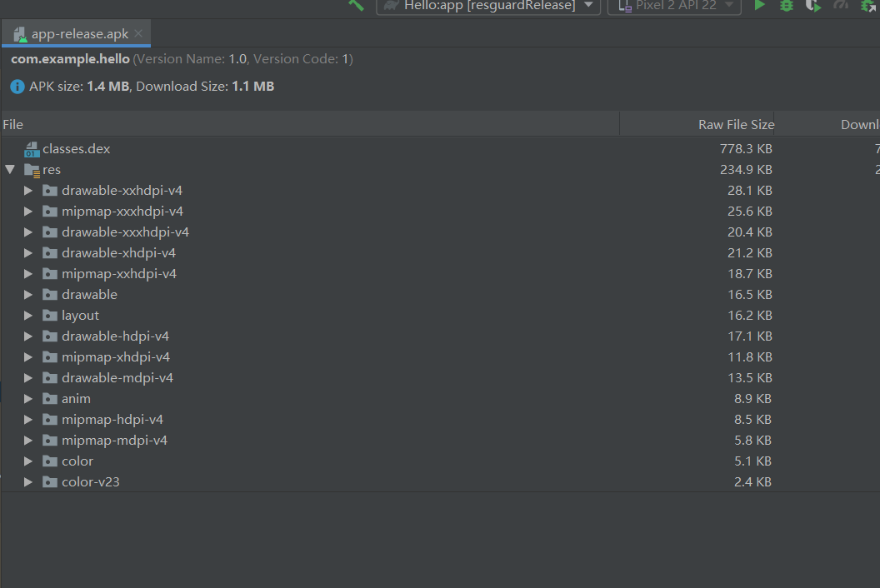
Task: Expand the layout folder arrow
Action: pos(27,316)
